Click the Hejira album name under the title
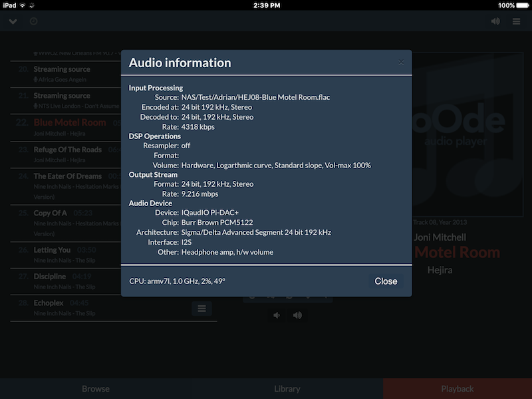532x399 pixels. click(440, 270)
